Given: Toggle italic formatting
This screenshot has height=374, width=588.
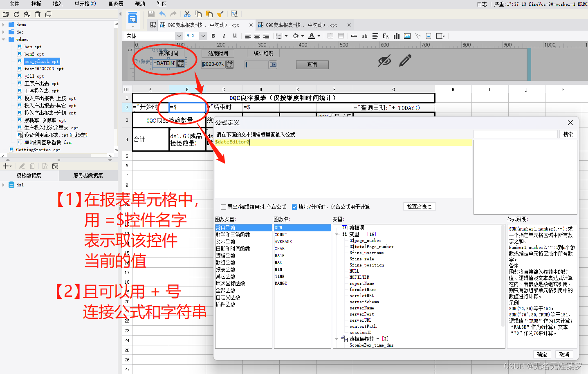Looking at the screenshot, I should (224, 36).
